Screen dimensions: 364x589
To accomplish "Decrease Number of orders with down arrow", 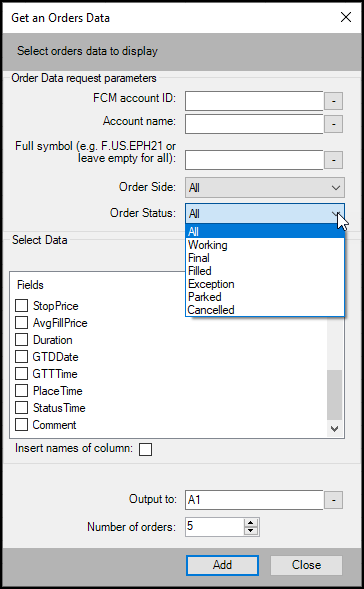I will (x=251, y=531).
